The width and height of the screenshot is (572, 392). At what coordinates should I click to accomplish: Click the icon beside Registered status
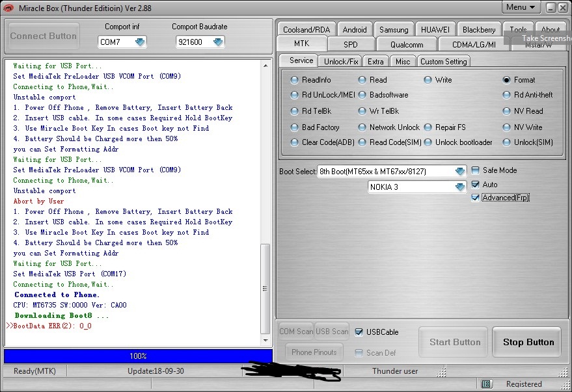(x=485, y=384)
